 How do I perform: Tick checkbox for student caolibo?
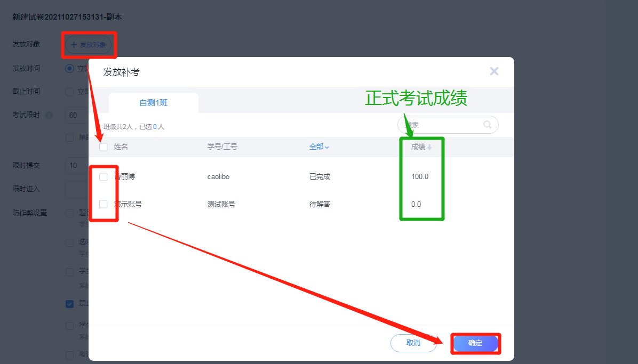[x=103, y=177]
